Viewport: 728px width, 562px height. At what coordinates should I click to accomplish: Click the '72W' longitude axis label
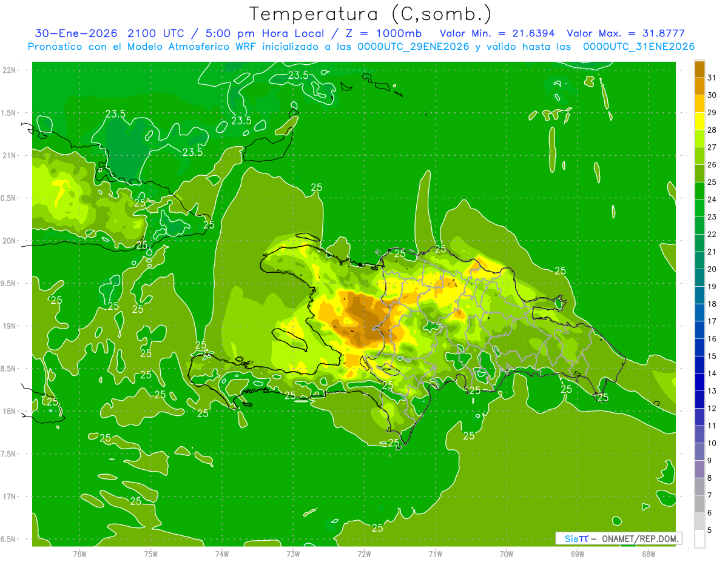[x=364, y=553]
